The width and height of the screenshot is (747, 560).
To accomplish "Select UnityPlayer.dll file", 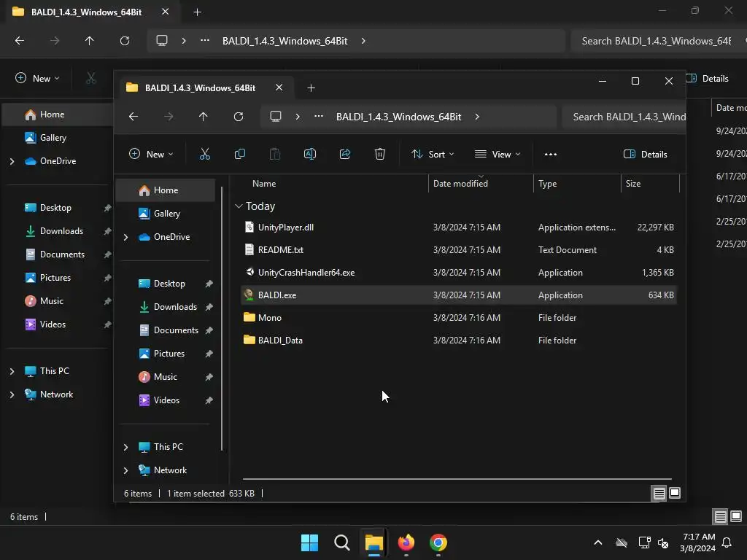I will coord(458,227).
